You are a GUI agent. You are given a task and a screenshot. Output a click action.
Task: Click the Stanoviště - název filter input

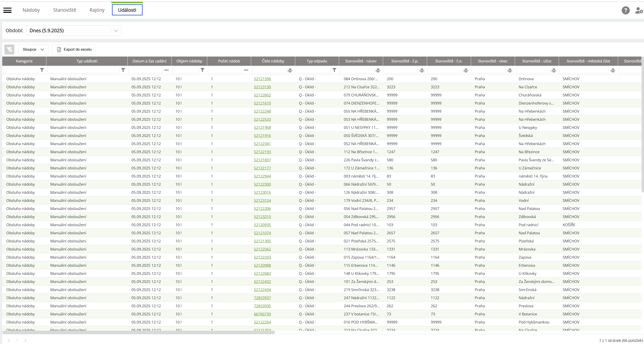coord(357,71)
